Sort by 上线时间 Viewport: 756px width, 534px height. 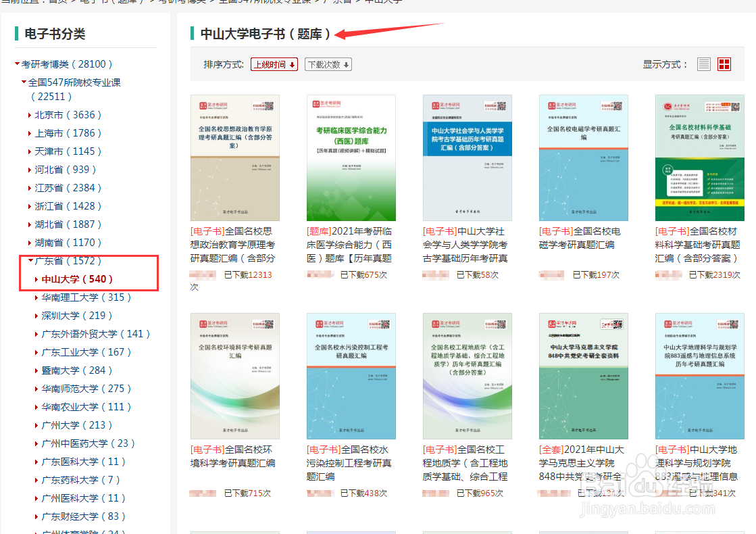[274, 64]
